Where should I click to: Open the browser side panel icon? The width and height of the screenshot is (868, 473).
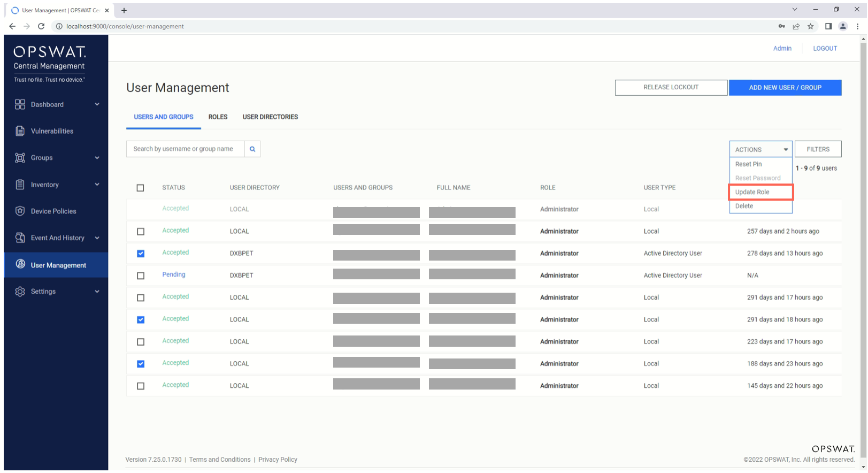point(828,26)
